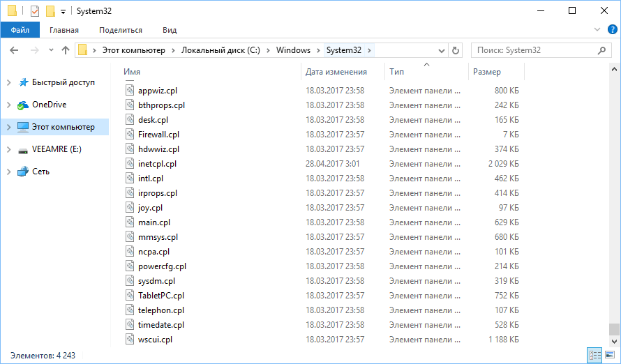The width and height of the screenshot is (621, 364).
Task: Select the mmsys.cpl file name
Action: (158, 237)
